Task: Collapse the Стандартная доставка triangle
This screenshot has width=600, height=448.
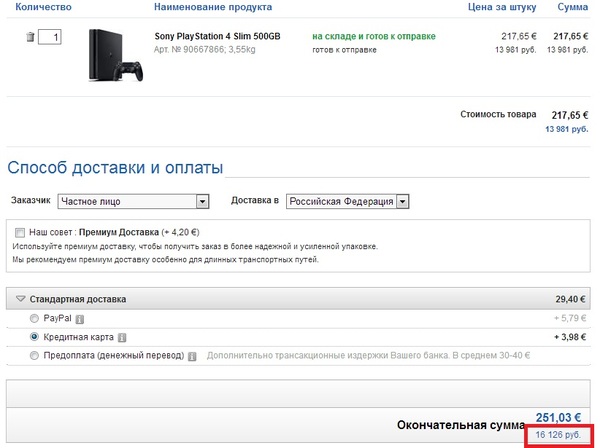Action: tap(20, 299)
